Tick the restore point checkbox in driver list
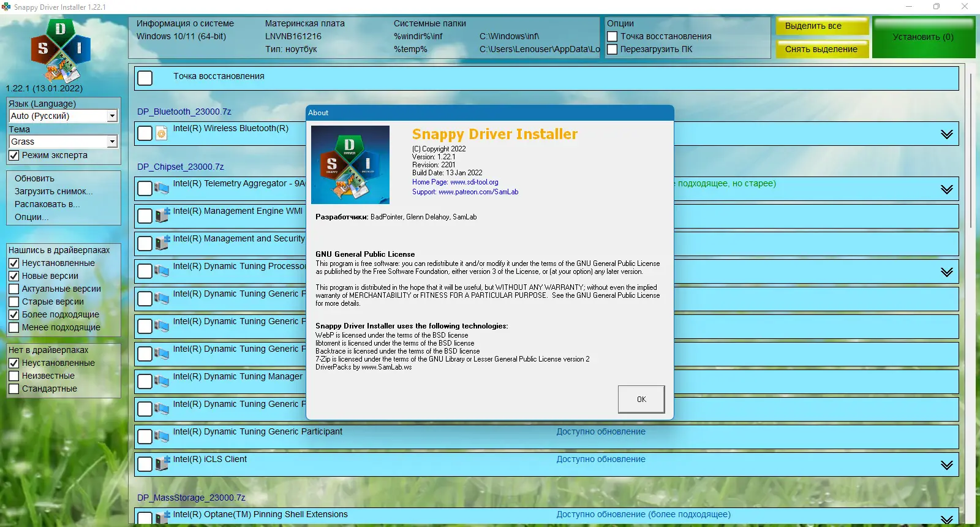Image resolution: width=980 pixels, height=527 pixels. coord(145,78)
